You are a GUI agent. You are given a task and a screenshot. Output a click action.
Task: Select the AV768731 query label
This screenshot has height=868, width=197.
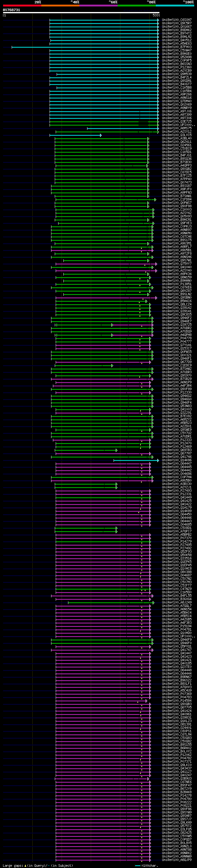coord(11,10)
